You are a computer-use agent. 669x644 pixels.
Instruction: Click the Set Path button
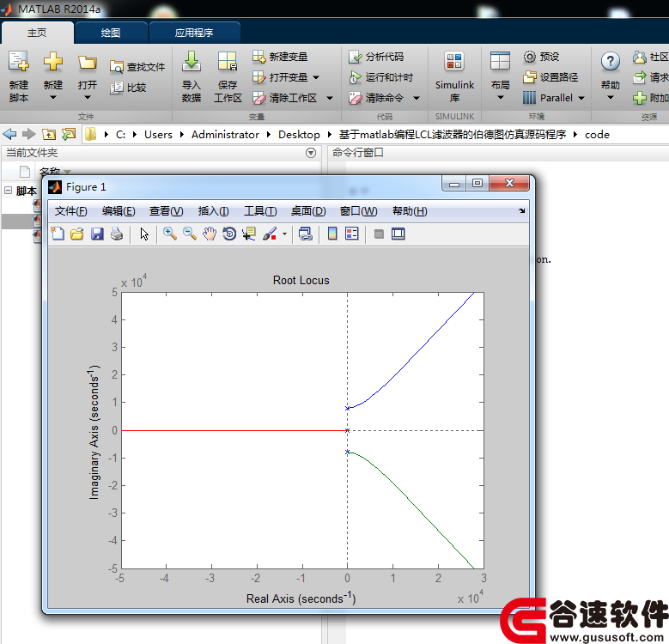coord(550,77)
